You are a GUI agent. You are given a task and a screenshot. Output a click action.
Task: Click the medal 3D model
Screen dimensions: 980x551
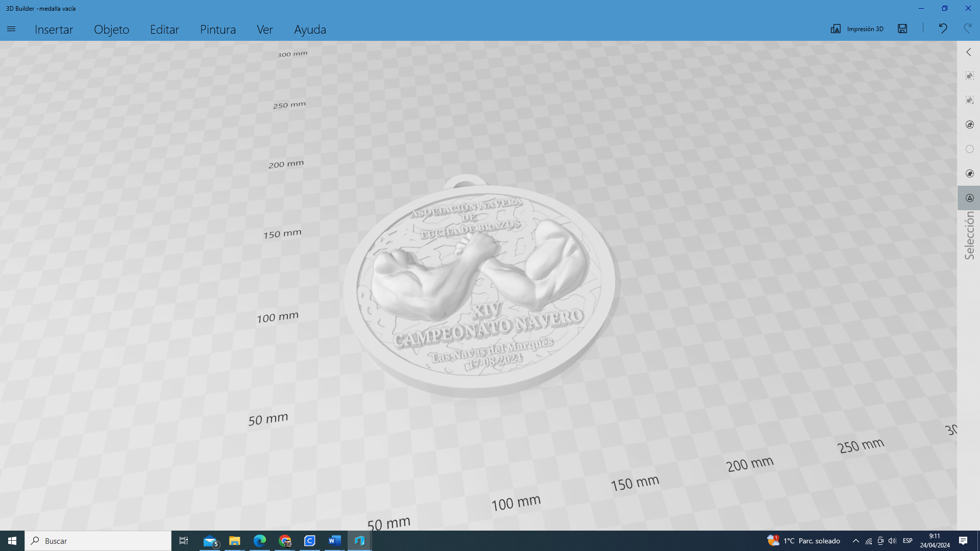tap(480, 286)
